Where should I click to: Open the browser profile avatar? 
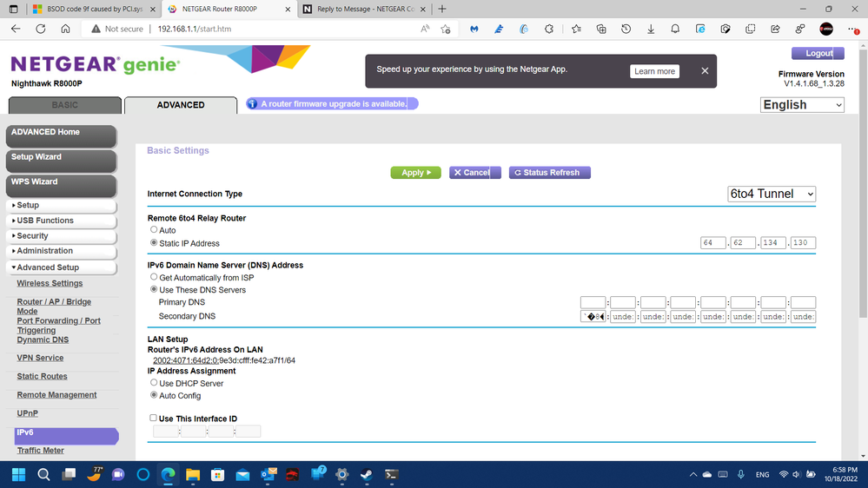(826, 29)
